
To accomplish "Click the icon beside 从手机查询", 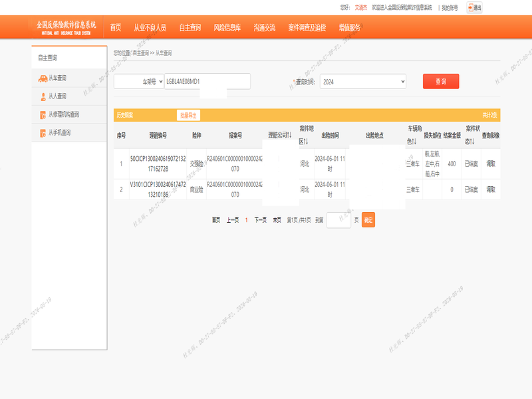I will 43,133.
